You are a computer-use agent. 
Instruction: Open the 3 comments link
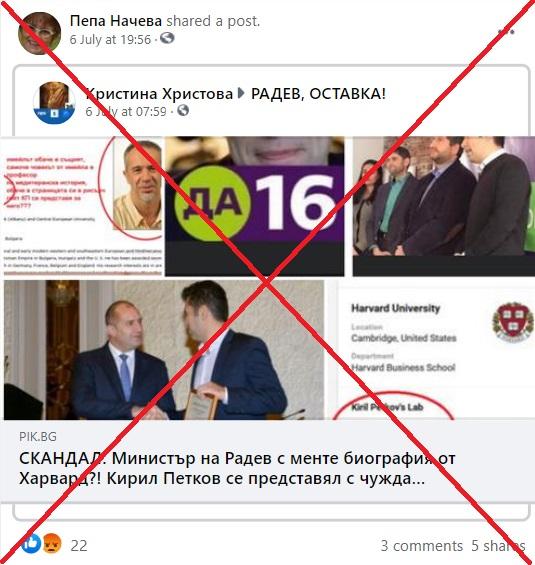(x=422, y=546)
